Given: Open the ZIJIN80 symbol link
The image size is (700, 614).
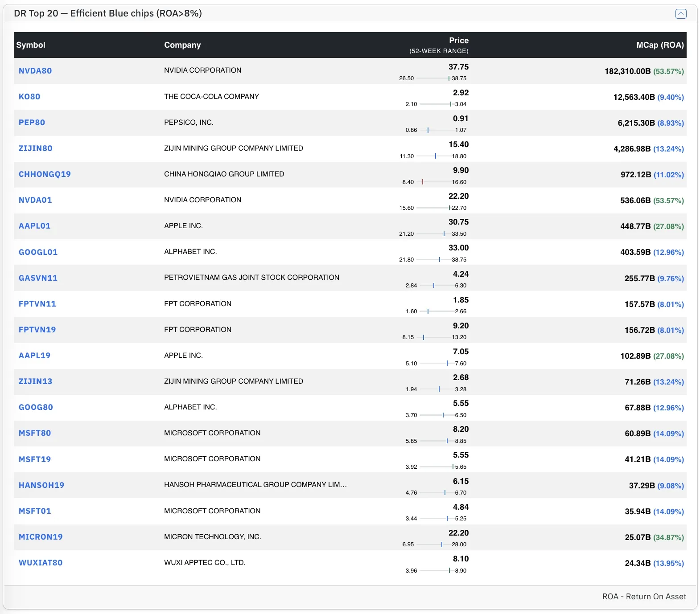Looking at the screenshot, I should 36,148.
